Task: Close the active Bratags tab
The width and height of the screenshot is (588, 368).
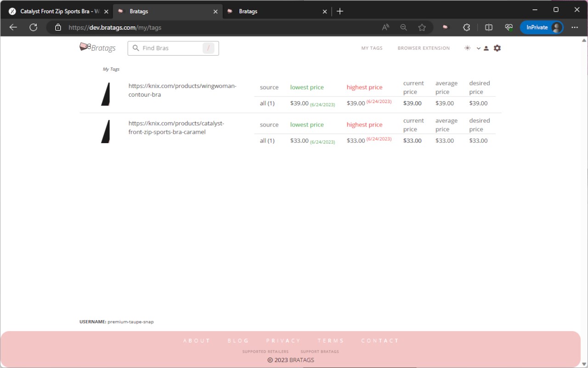Action: pos(215,11)
